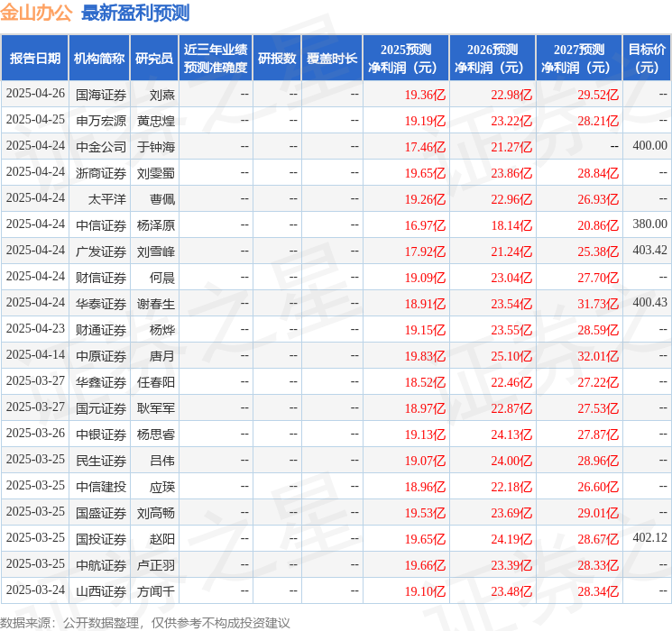Screen dimensions: 672x631
Task: Click the 目标价(元) column header
Action: [647, 59]
